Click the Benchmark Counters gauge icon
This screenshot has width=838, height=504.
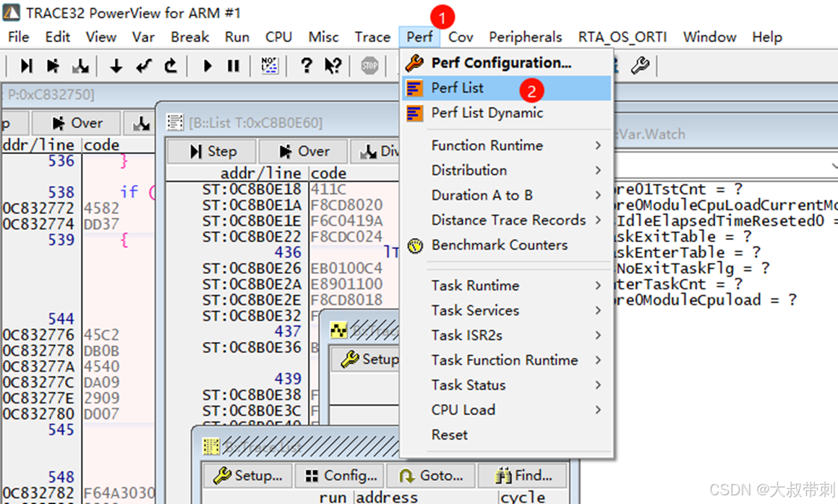(415, 246)
